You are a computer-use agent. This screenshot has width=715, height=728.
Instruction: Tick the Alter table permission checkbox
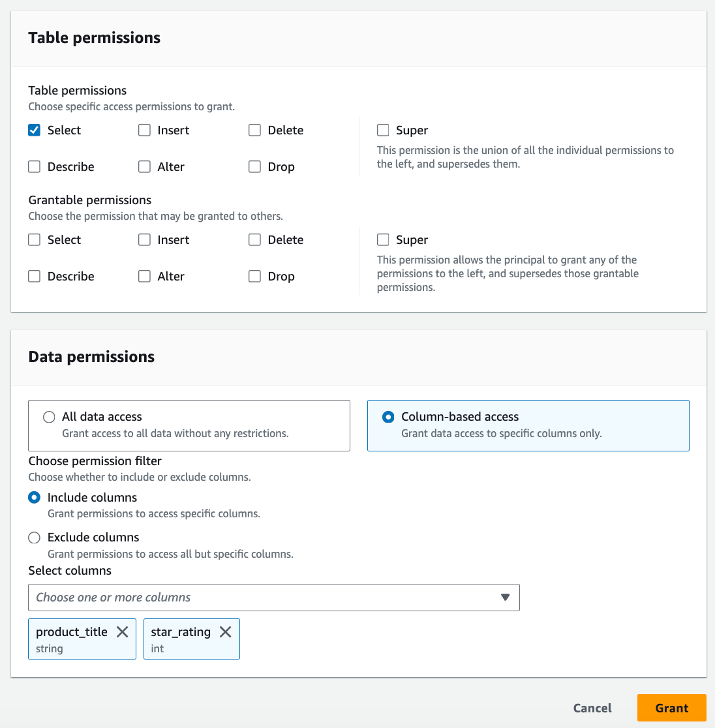pyautogui.click(x=145, y=167)
